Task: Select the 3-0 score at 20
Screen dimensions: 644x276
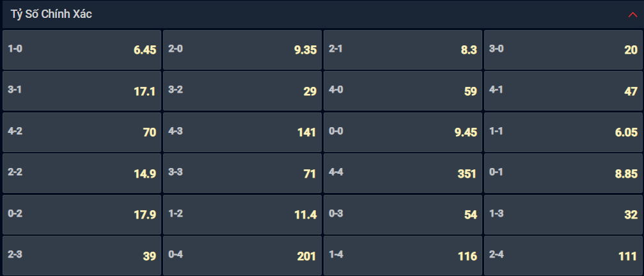Action: click(x=563, y=50)
